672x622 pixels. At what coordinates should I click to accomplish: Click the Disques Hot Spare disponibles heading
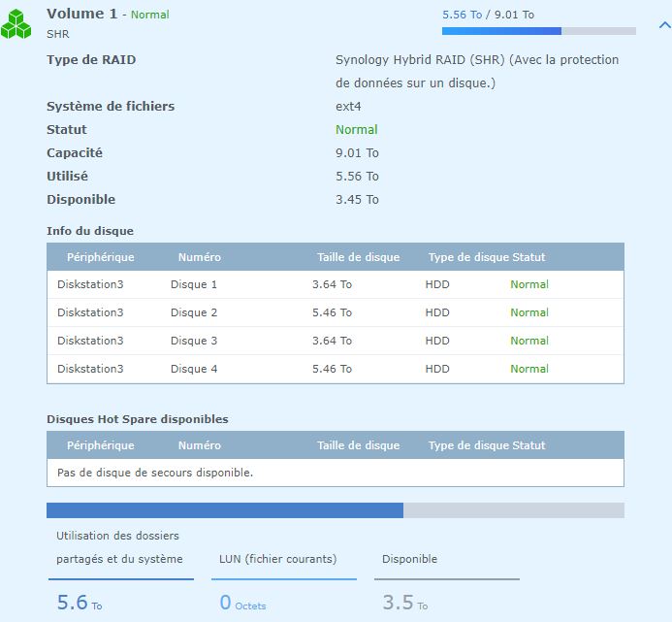137,419
